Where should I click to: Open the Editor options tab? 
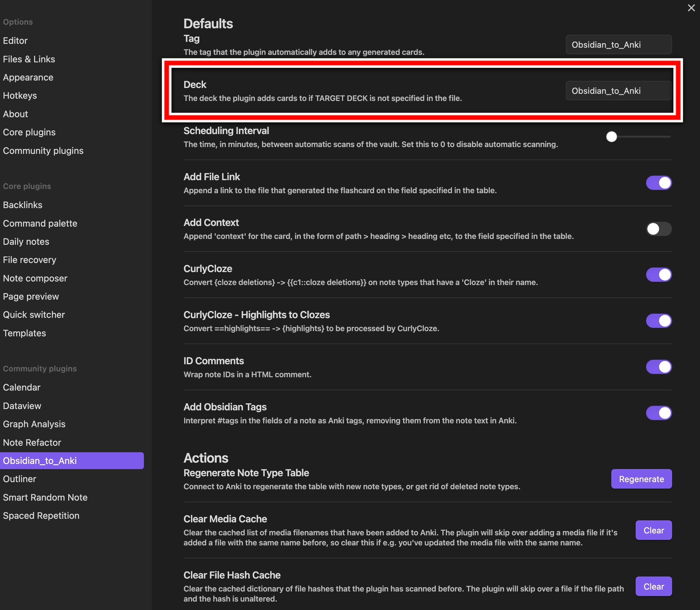pyautogui.click(x=15, y=41)
